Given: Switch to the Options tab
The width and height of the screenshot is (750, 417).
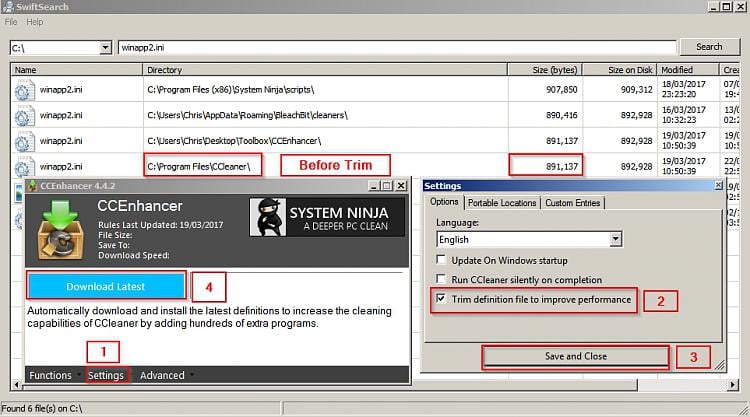Looking at the screenshot, I should tap(444, 202).
